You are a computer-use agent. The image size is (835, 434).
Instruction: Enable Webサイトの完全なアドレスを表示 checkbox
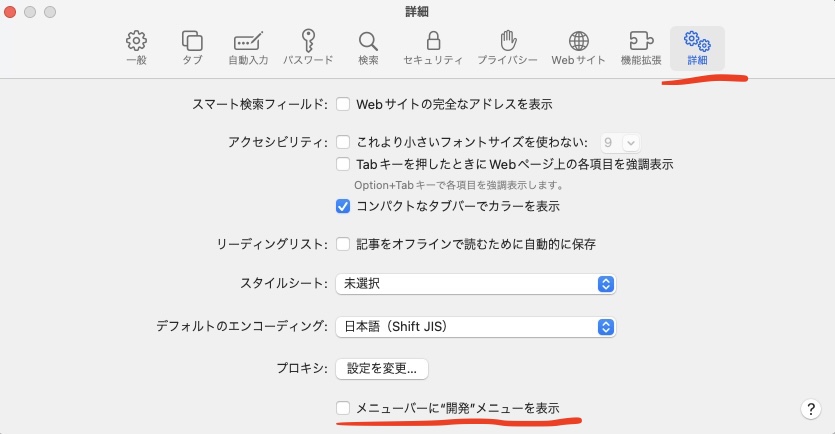(343, 104)
